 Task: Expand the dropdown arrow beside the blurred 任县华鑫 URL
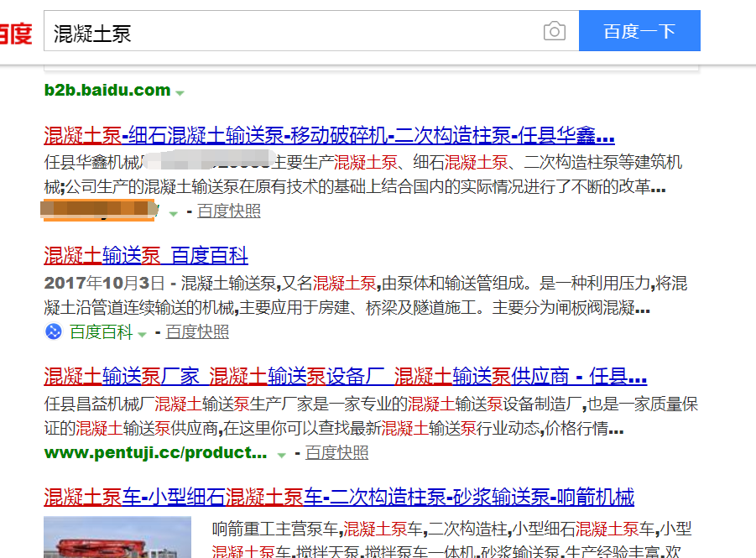pyautogui.click(x=173, y=213)
